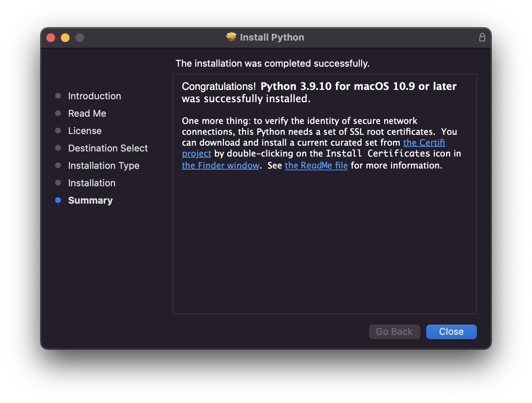Go to the Read Me step
The height and width of the screenshot is (403, 532).
coord(87,113)
